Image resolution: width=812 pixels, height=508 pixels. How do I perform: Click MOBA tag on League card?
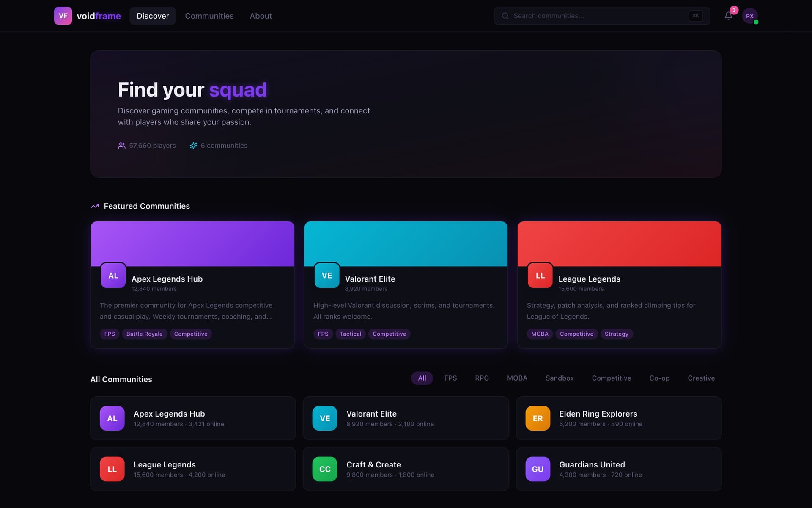point(540,334)
